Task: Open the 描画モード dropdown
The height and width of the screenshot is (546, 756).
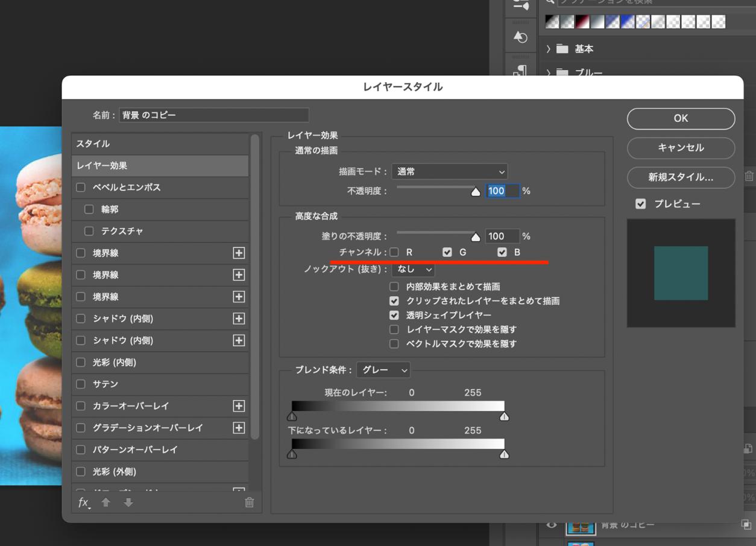Action: pyautogui.click(x=449, y=171)
